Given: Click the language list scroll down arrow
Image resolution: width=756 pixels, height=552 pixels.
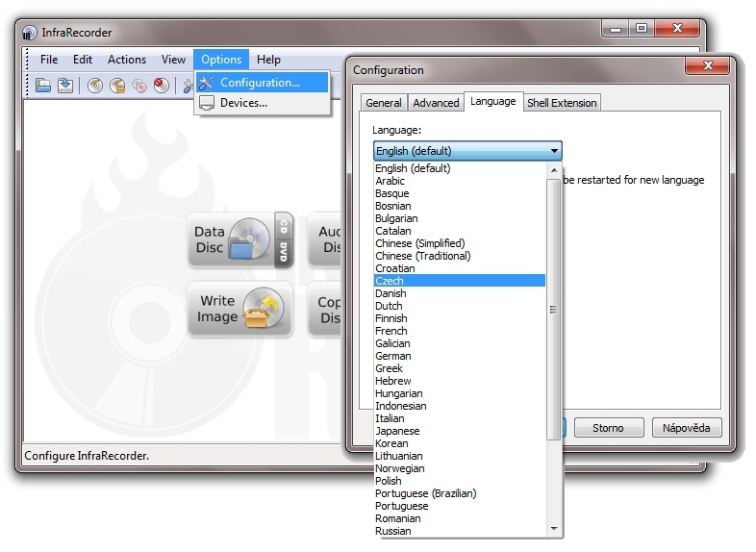Looking at the screenshot, I should [554, 529].
